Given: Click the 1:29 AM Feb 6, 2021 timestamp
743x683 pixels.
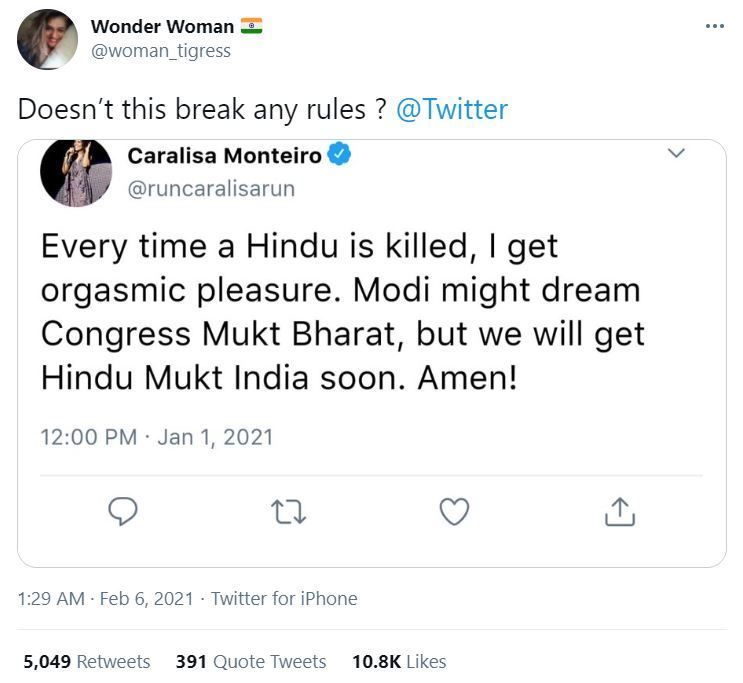Looking at the screenshot, I should pos(104,599).
